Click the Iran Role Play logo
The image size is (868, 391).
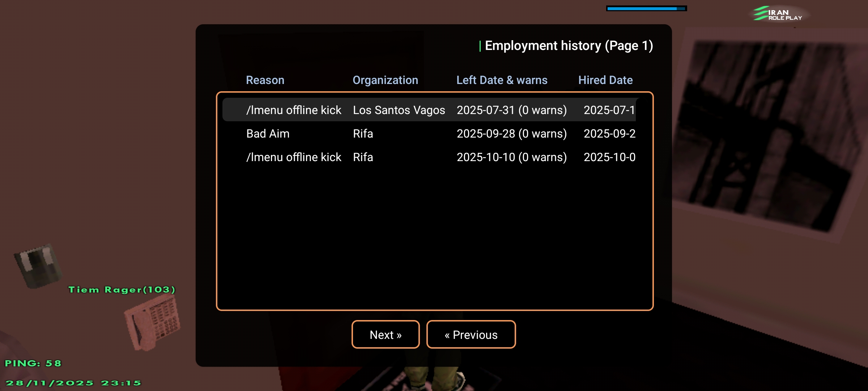click(x=778, y=14)
